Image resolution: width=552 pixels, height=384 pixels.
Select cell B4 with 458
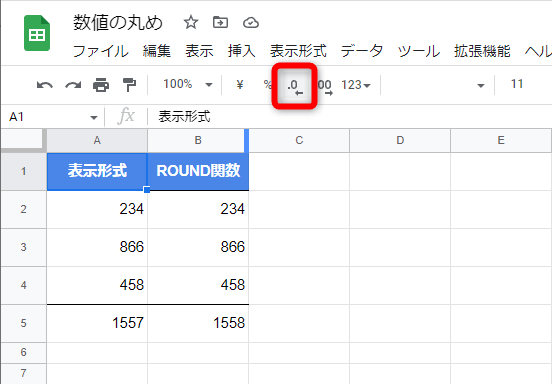pos(198,285)
